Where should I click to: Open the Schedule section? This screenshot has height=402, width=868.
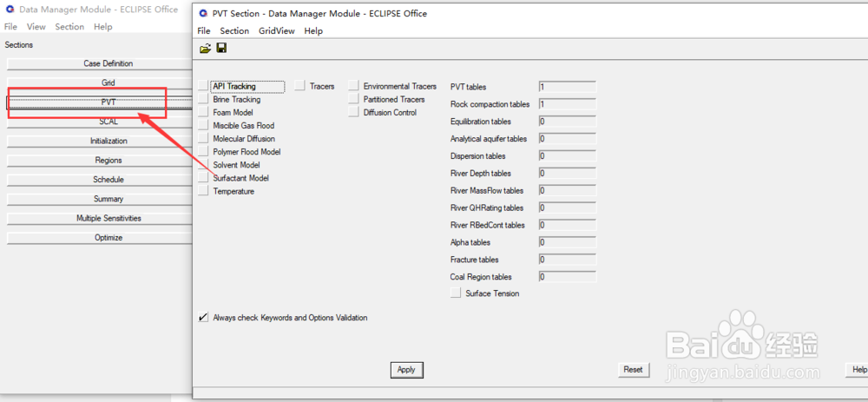coord(100,180)
